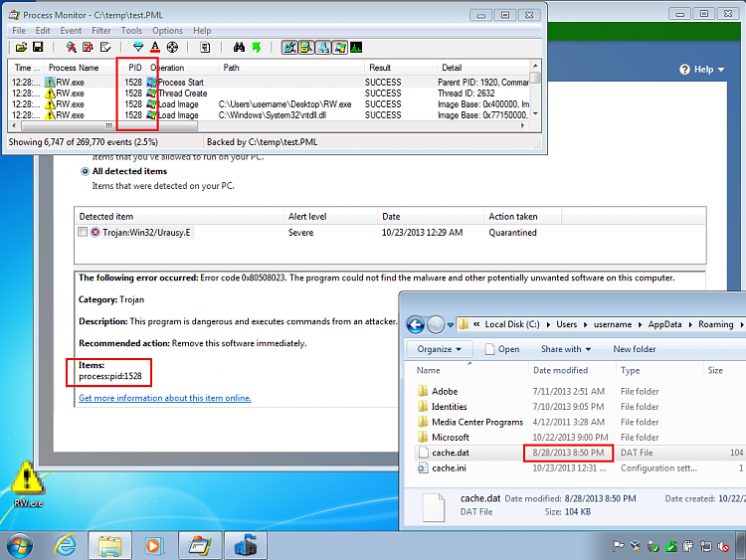This screenshot has width=746, height=560.
Task: Select the Identities folder
Action: coord(443,407)
